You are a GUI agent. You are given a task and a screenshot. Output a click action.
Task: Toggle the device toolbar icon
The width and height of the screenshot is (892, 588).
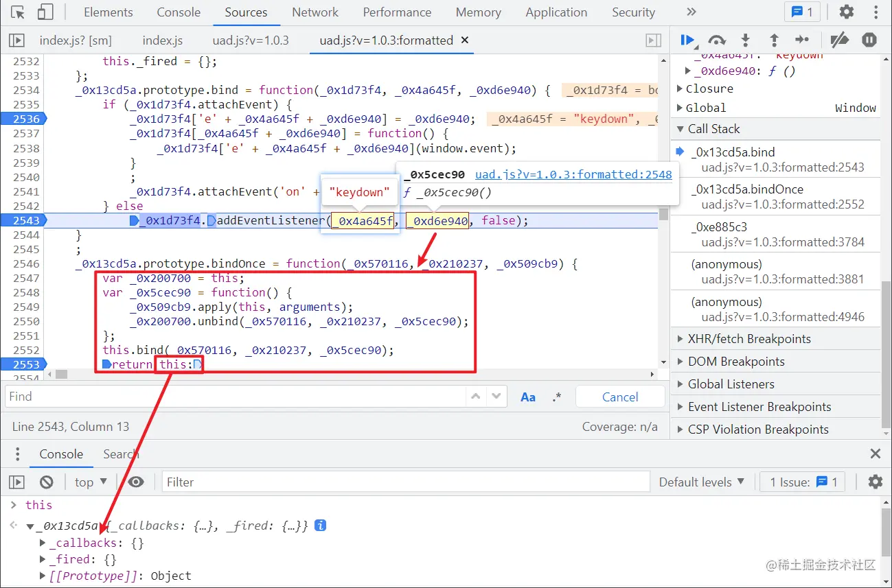pos(45,12)
